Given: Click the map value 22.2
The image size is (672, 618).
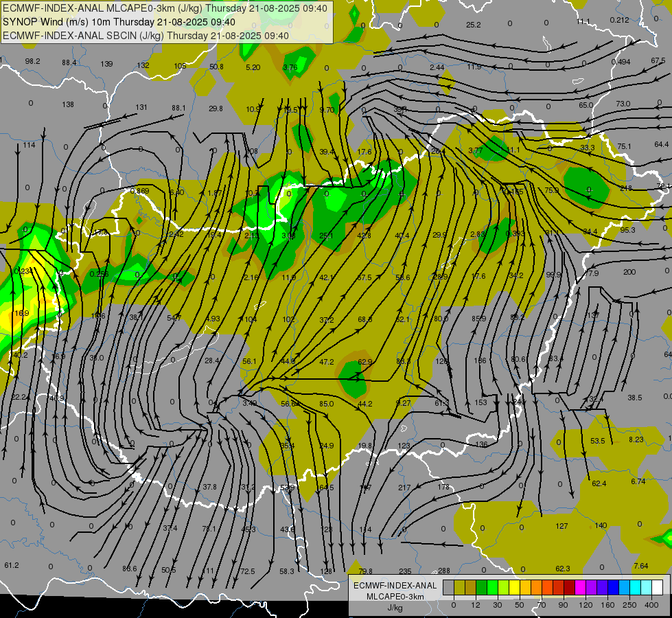Looking at the screenshot, I should [19, 397].
